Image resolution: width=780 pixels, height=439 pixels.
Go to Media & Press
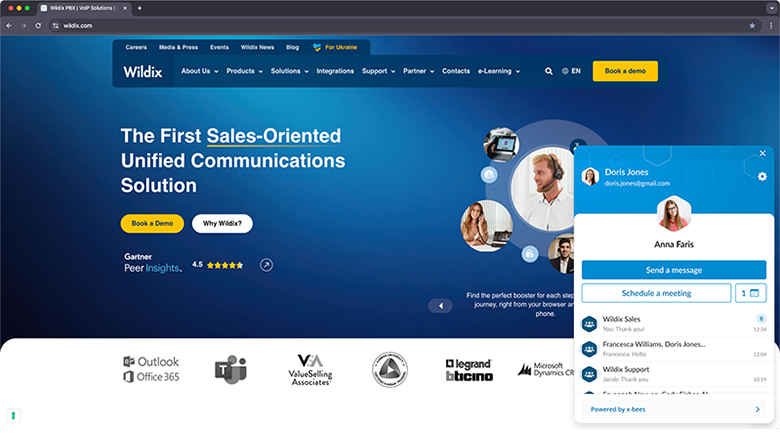point(178,47)
